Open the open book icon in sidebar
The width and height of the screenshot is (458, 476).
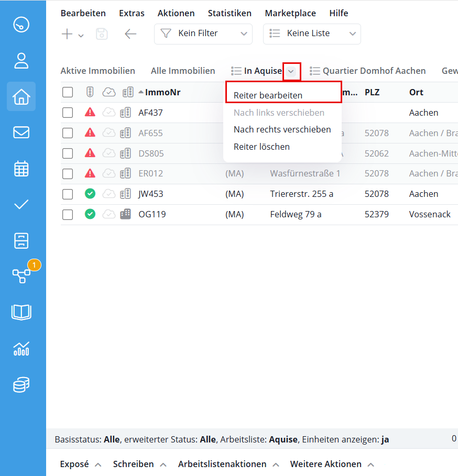point(21,312)
